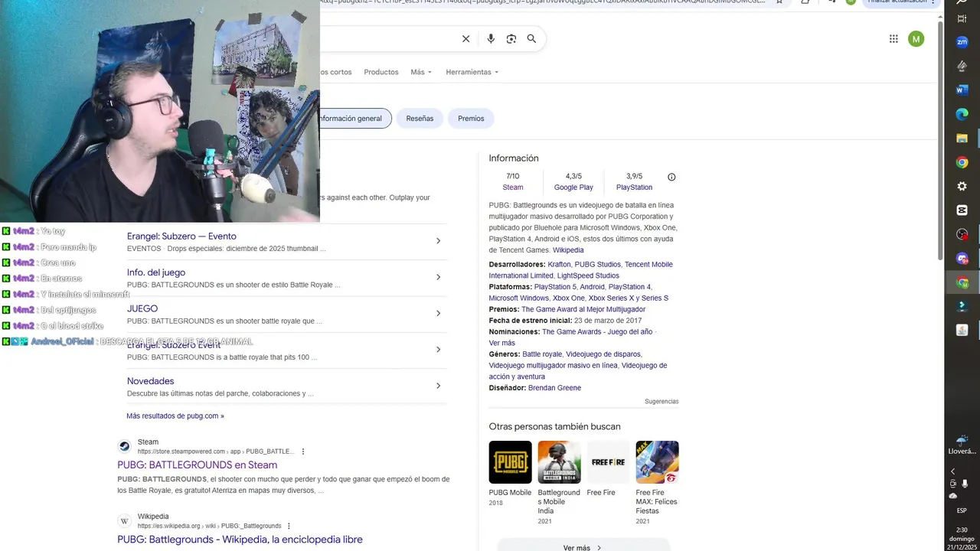The width and height of the screenshot is (980, 551).
Task: Expand JUEGO row arrow
Action: tap(438, 313)
